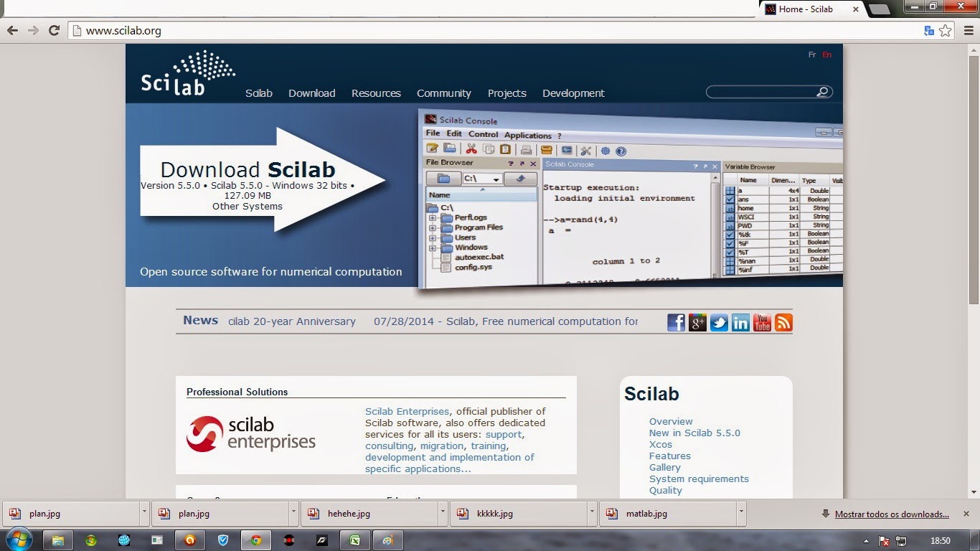Open Excel from the taskbar
980x551 pixels.
click(354, 540)
